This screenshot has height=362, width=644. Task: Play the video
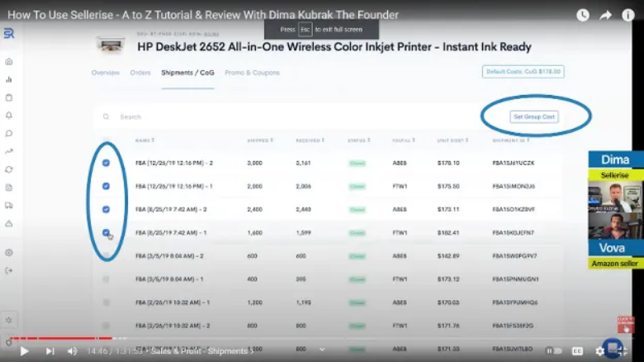24,351
